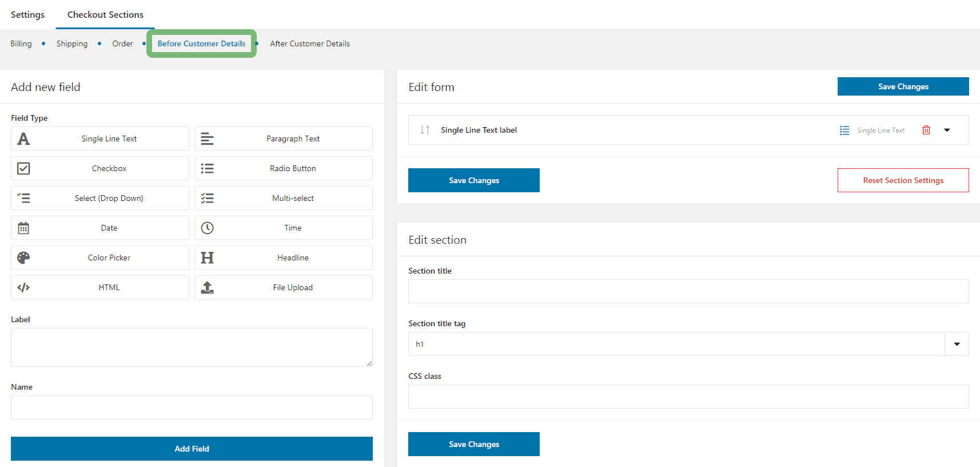Select the Checkbox field type
The width and height of the screenshot is (980, 467).
tap(100, 168)
